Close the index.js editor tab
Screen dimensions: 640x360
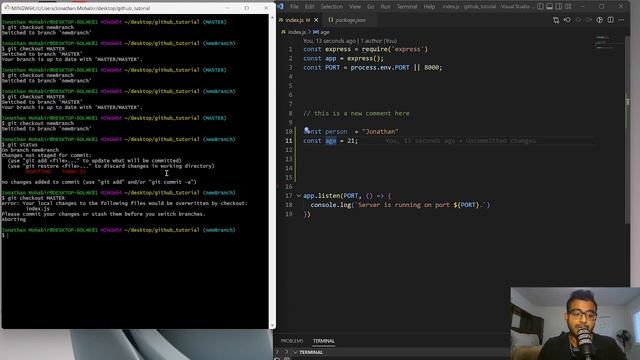click(x=316, y=20)
